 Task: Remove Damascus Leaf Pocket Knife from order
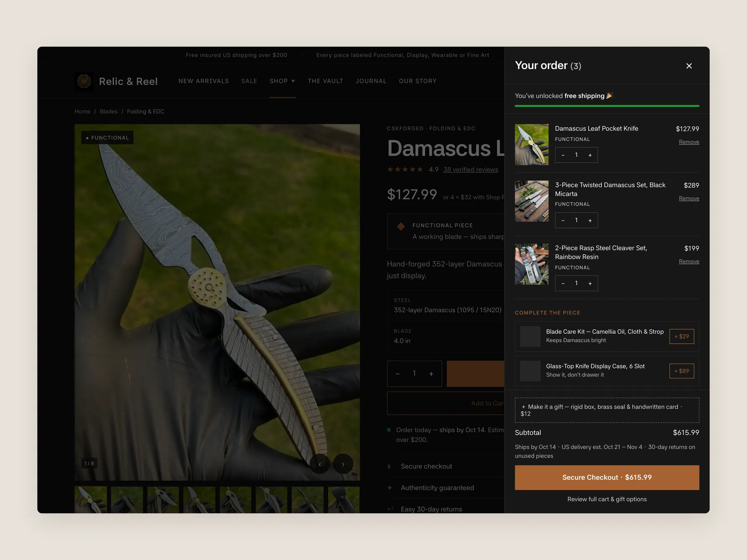click(689, 142)
